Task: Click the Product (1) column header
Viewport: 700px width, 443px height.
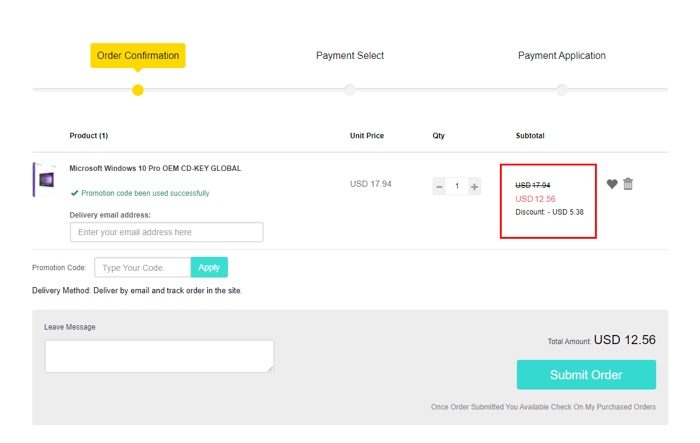Action: coord(88,135)
